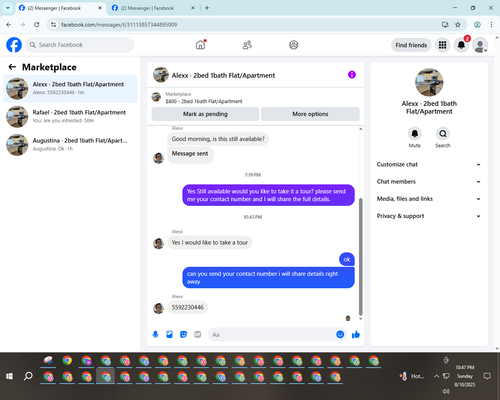Open the taskbar weather widget
This screenshot has height=400, width=500.
[412, 376]
